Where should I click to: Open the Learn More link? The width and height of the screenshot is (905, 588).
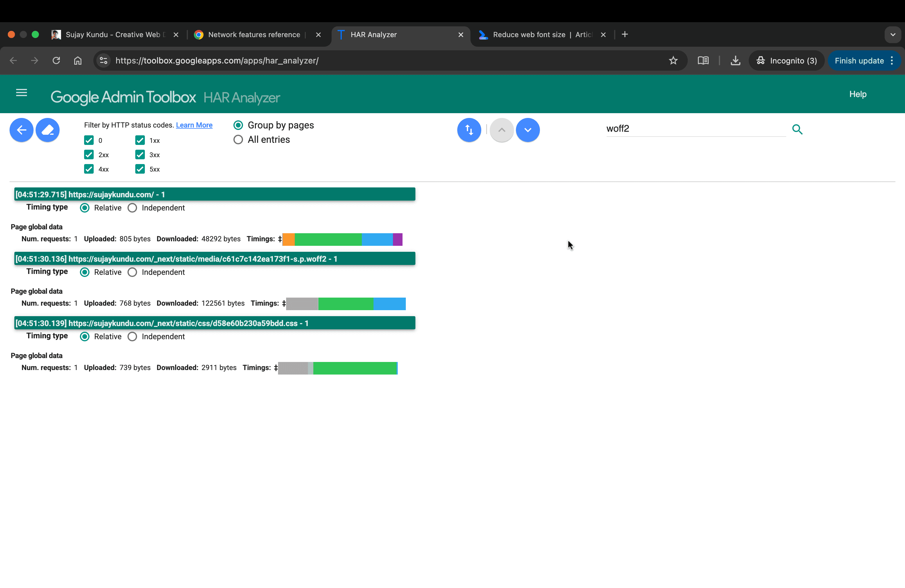click(194, 125)
